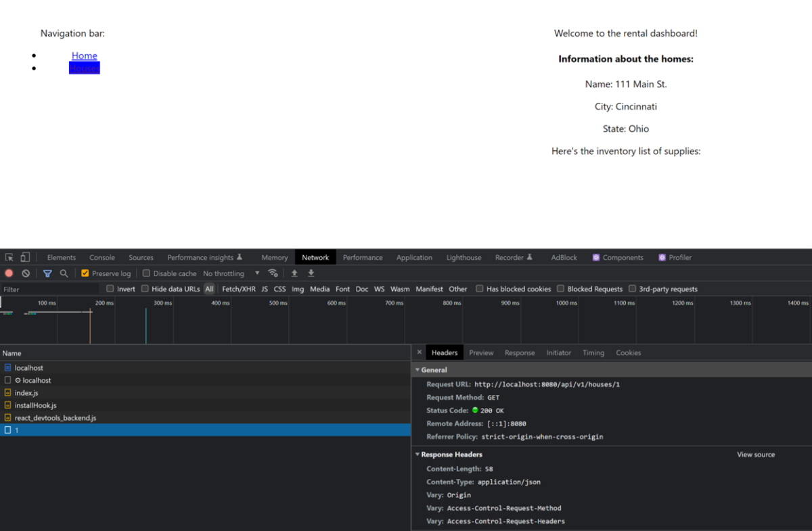812x531 pixels.
Task: Check the Hide data URLs checkbox
Action: click(146, 289)
